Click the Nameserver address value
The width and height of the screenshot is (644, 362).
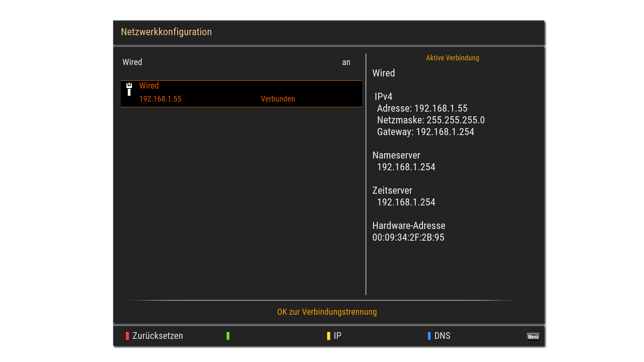click(x=406, y=167)
